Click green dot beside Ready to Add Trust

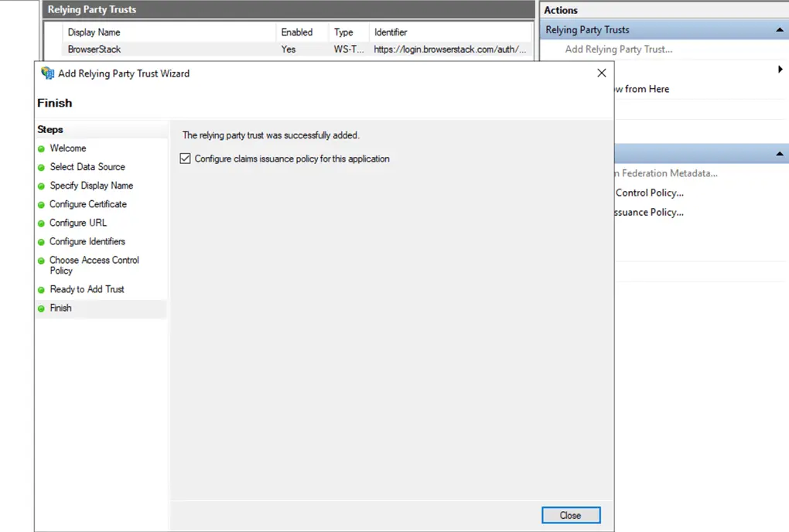tap(41, 290)
